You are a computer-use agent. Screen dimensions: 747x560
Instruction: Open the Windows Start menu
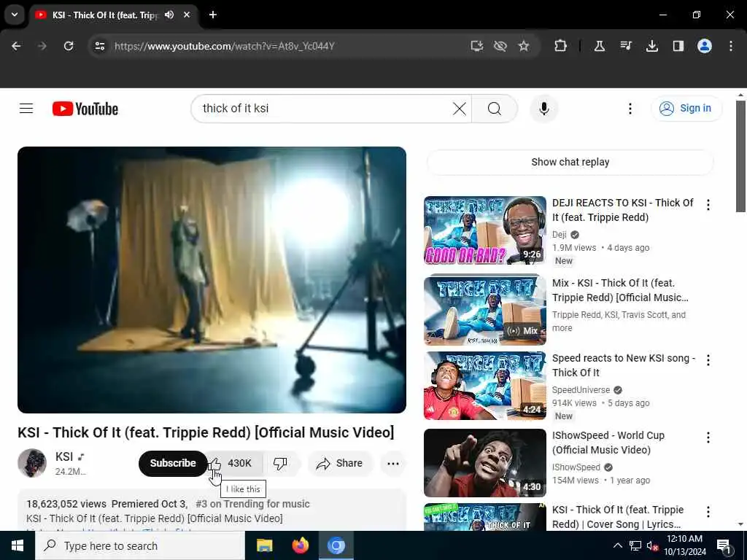pos(18,545)
